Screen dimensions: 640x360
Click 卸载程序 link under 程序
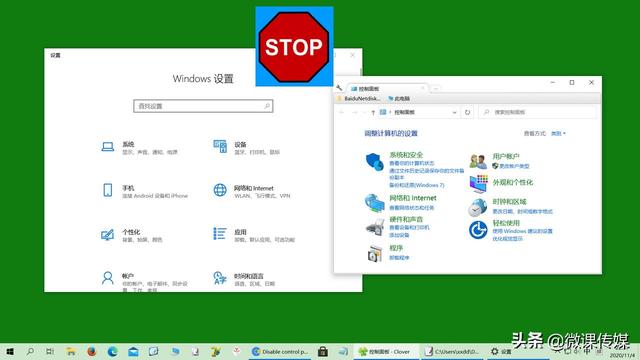pos(399,258)
